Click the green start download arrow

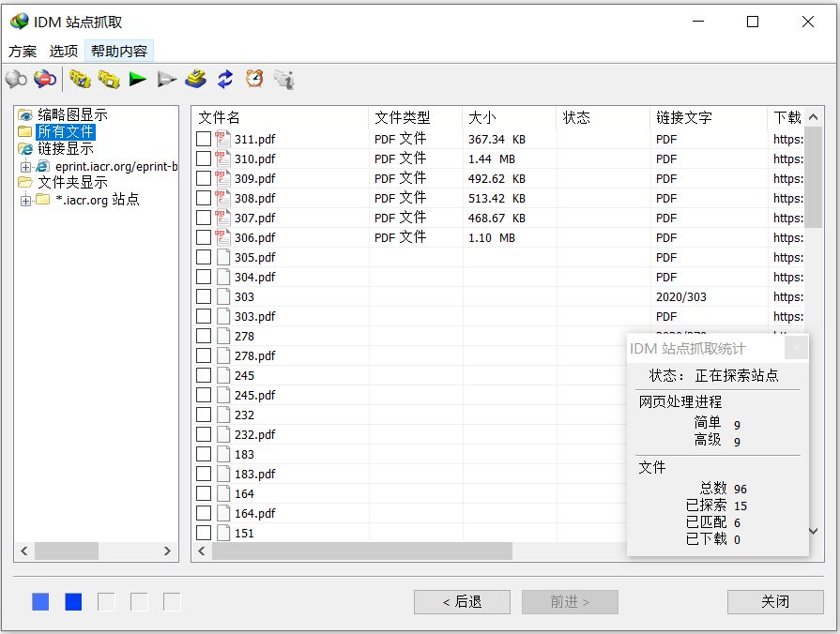(138, 79)
